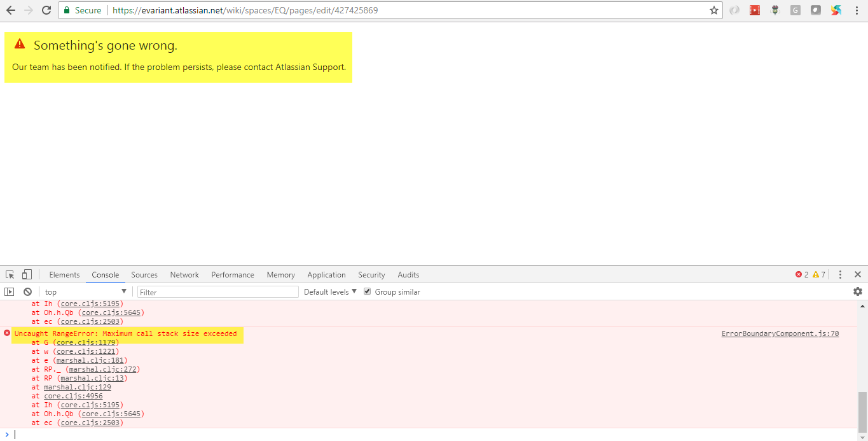Switch to the Network tab

point(184,275)
